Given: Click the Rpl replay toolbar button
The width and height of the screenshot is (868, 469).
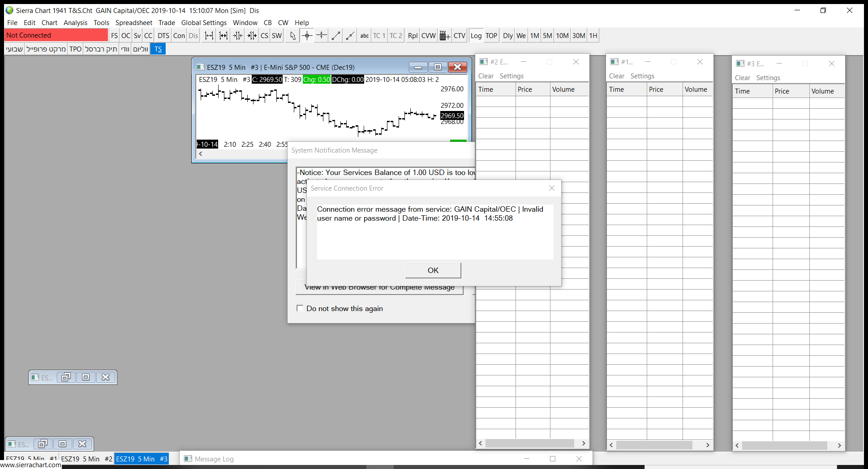Looking at the screenshot, I should point(413,36).
